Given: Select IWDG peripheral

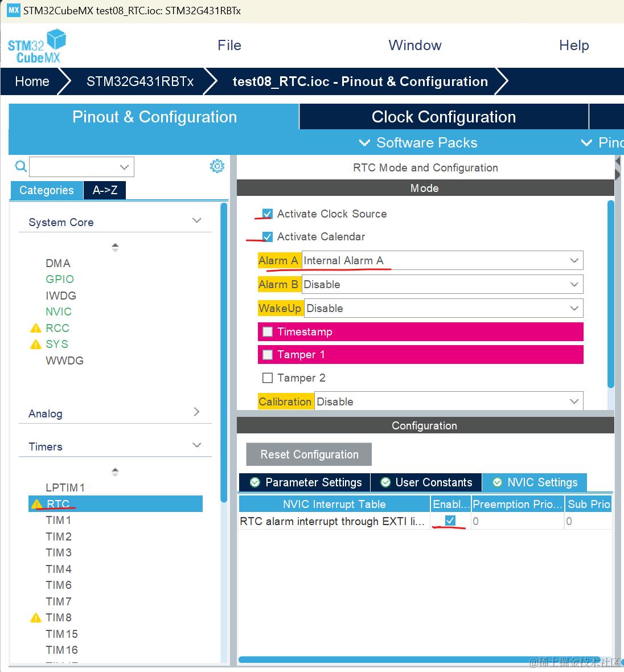Looking at the screenshot, I should coord(61,296).
